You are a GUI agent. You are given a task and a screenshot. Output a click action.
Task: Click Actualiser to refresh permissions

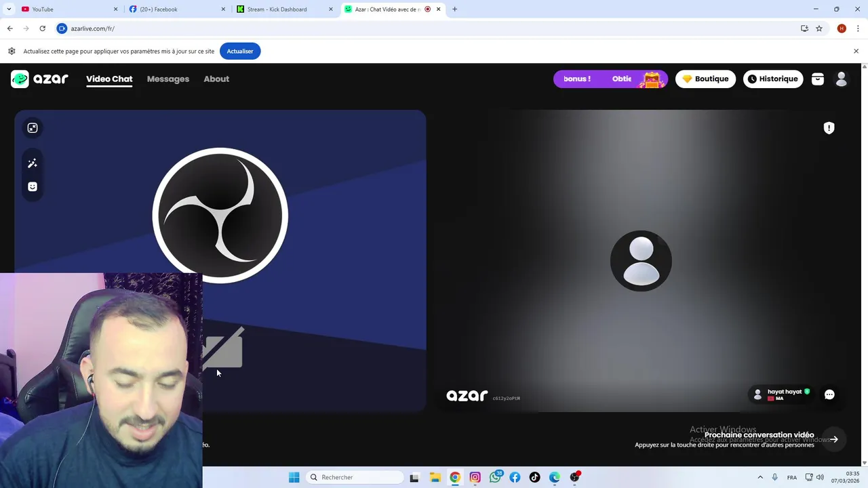click(x=240, y=52)
